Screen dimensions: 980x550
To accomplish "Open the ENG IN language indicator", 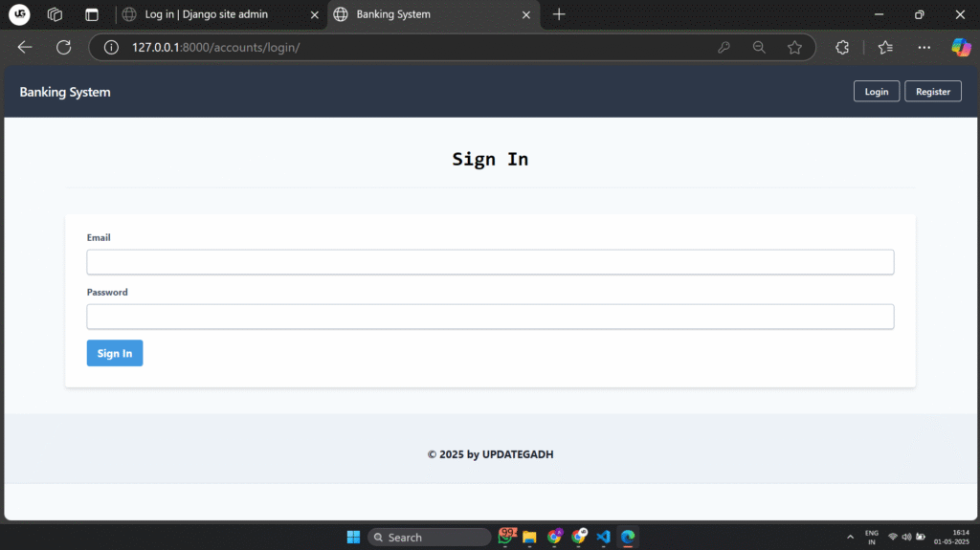I will (x=871, y=538).
